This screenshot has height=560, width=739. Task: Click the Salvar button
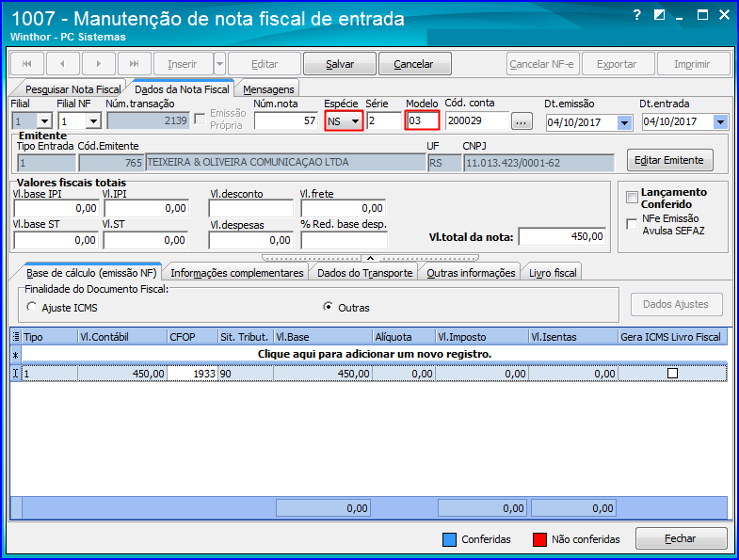coord(340,64)
